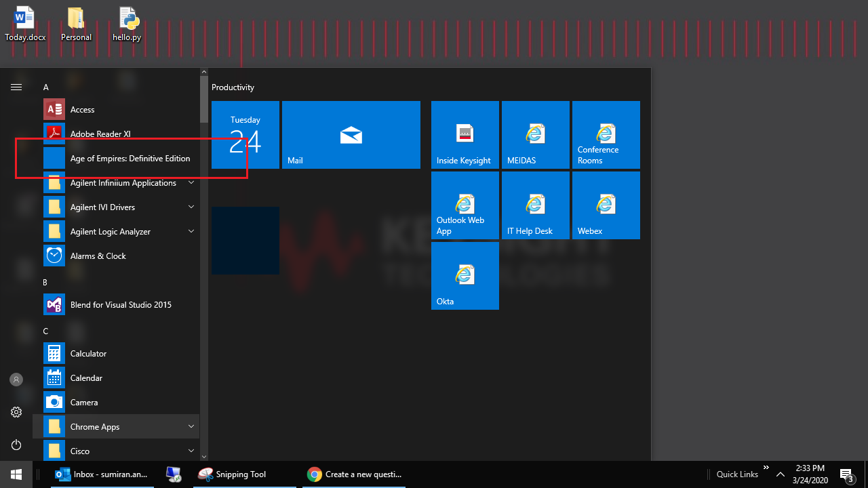Click the app list scroll down arrow

204,457
